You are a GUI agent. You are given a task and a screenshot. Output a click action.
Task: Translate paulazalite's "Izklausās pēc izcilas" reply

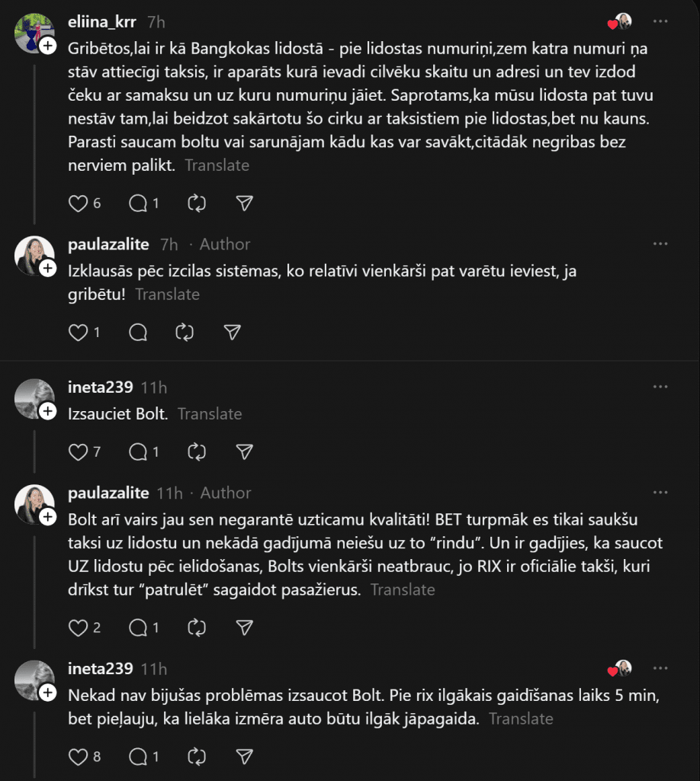(x=167, y=294)
